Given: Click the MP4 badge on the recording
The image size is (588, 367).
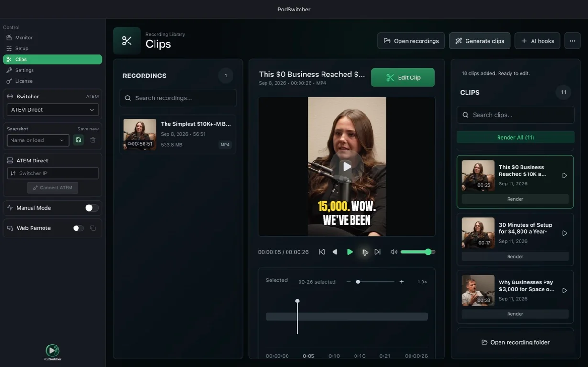Looking at the screenshot, I should pyautogui.click(x=225, y=145).
